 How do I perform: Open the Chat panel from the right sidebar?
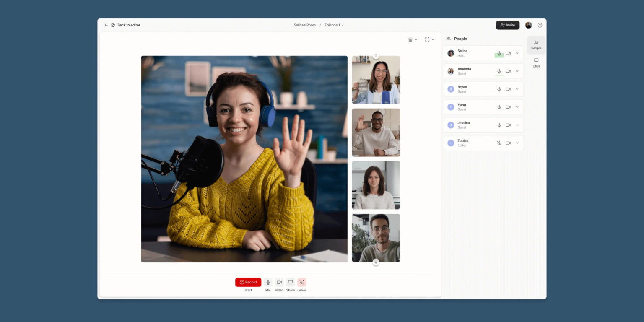[536, 63]
